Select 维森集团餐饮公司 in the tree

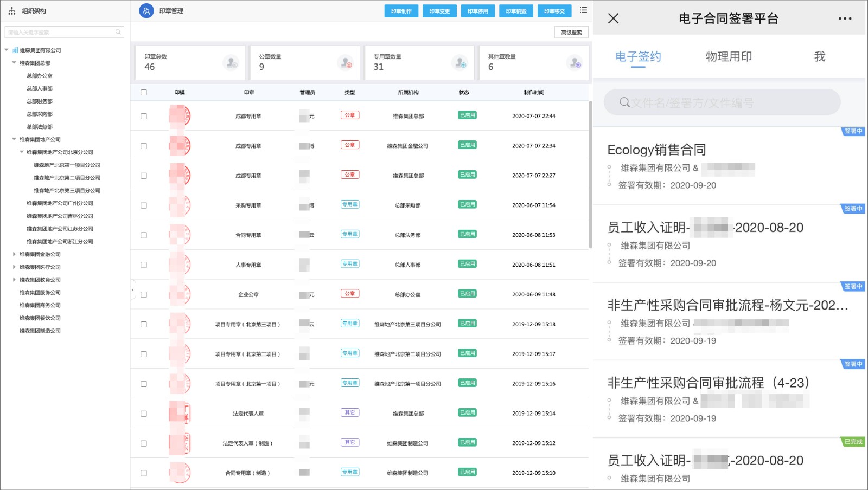point(40,318)
